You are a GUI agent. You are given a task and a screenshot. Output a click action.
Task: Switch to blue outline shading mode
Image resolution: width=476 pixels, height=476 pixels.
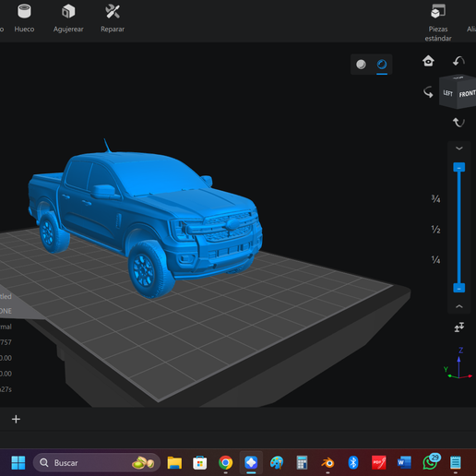382,65
